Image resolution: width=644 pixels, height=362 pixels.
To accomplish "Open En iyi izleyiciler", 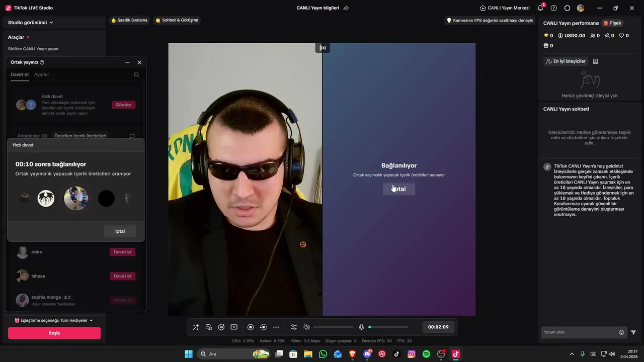I will [x=566, y=61].
